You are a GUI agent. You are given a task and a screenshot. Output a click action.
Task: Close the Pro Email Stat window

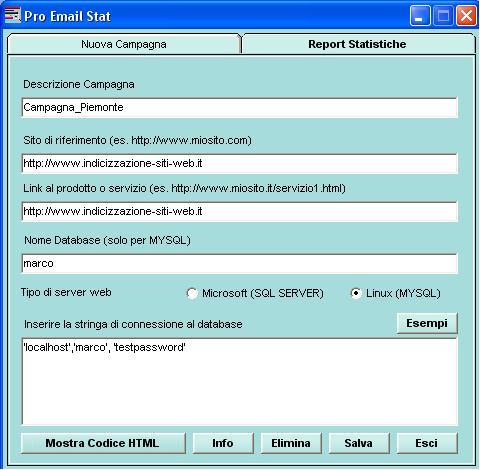click(x=466, y=15)
